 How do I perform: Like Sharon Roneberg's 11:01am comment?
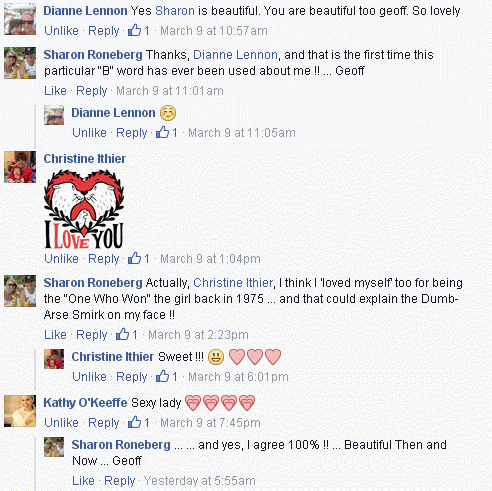pyautogui.click(x=55, y=91)
